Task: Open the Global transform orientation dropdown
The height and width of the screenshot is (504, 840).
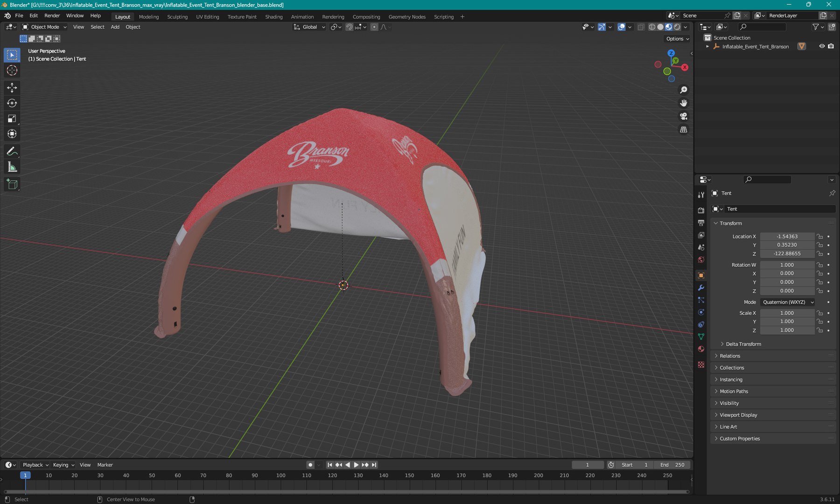Action: pos(309,27)
